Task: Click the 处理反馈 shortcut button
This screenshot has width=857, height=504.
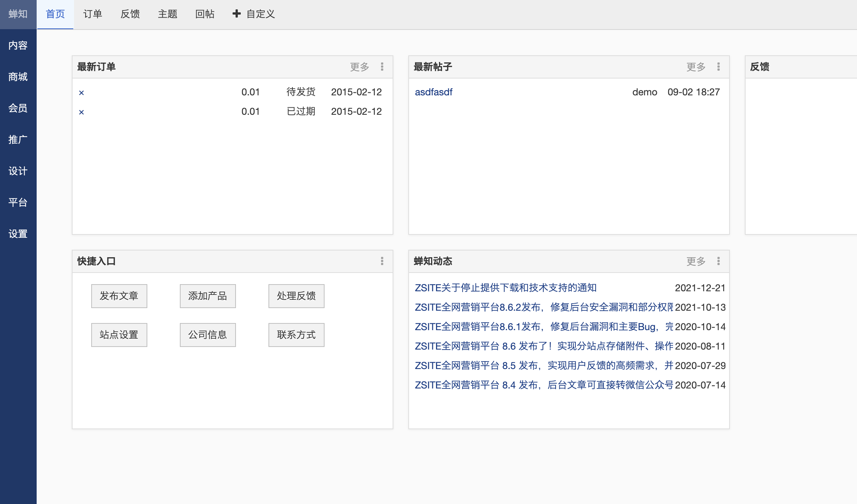Action: coord(296,296)
